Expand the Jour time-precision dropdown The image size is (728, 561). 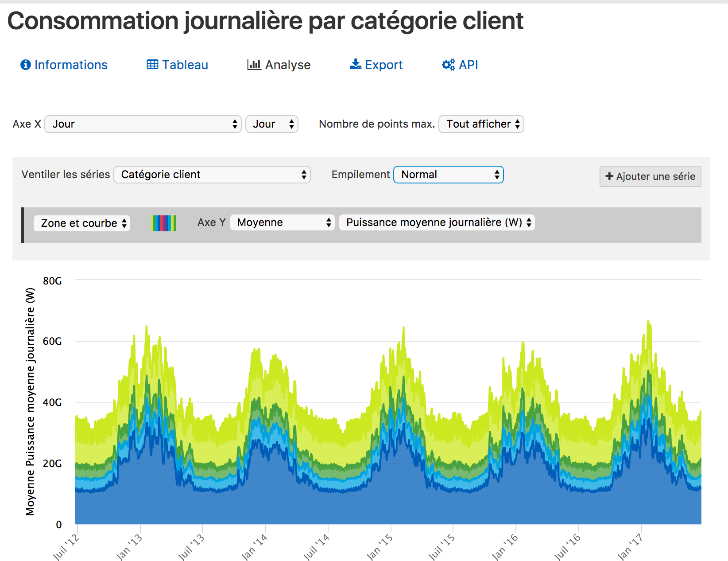pos(272,124)
